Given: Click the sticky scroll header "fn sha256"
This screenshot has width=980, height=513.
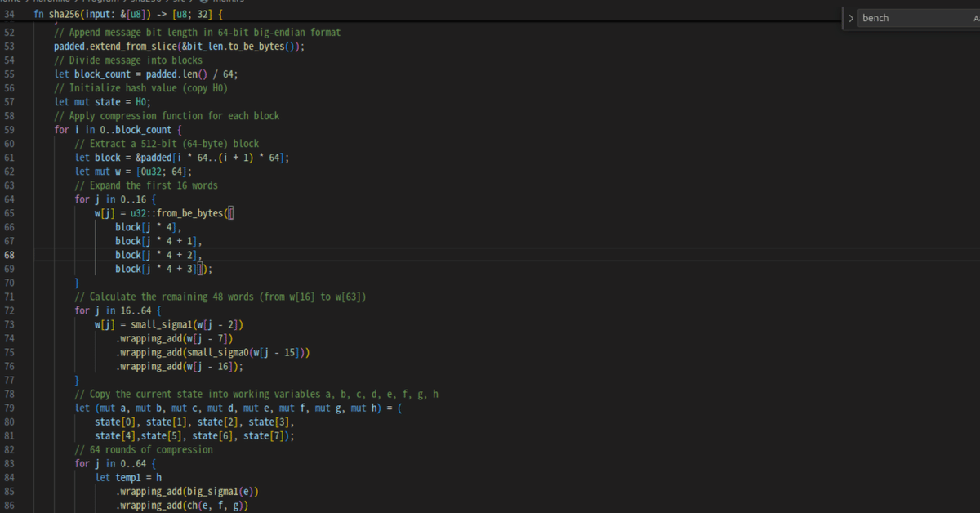Looking at the screenshot, I should 127,15.
